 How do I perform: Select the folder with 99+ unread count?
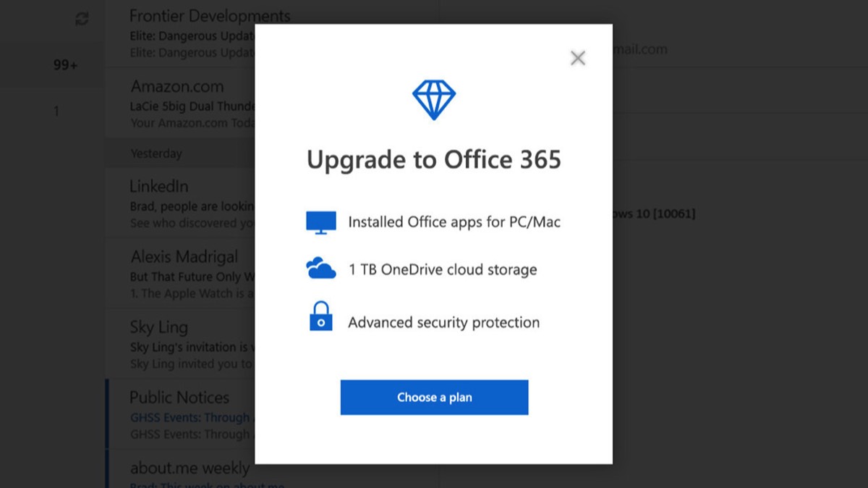point(65,65)
